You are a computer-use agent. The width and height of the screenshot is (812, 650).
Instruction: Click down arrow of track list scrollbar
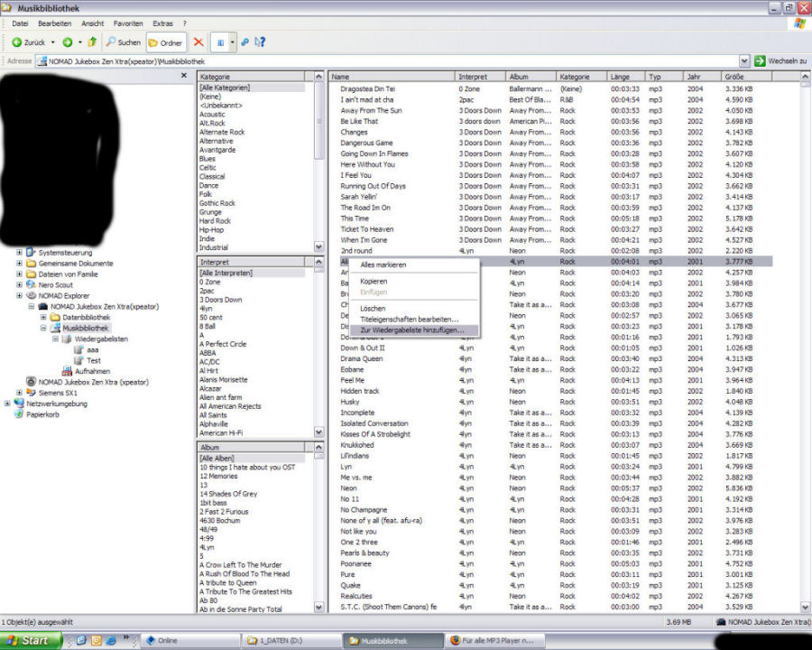pos(806,607)
